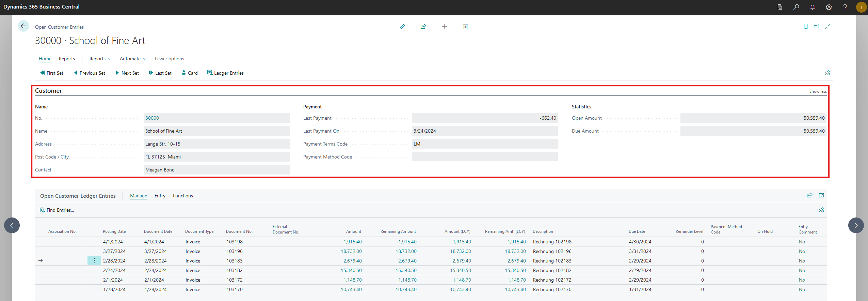
Task: Click the pencil edit icon
Action: click(x=402, y=27)
